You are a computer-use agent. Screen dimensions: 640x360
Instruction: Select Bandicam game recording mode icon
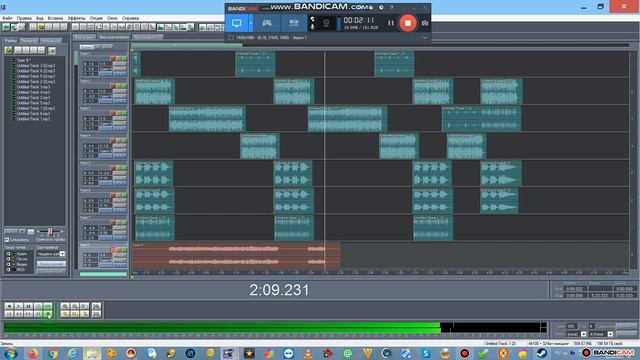tap(267, 23)
